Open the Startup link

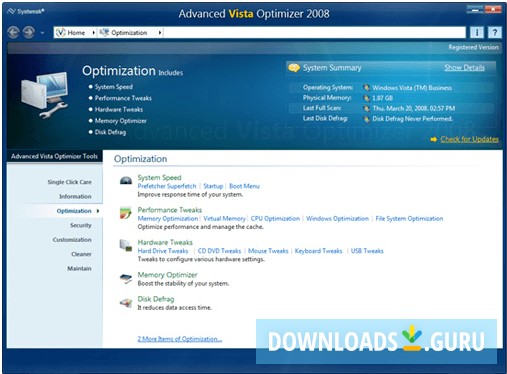click(x=213, y=186)
